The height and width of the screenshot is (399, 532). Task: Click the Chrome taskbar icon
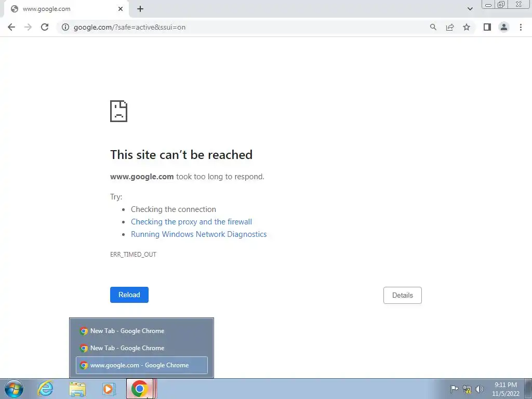click(x=139, y=389)
